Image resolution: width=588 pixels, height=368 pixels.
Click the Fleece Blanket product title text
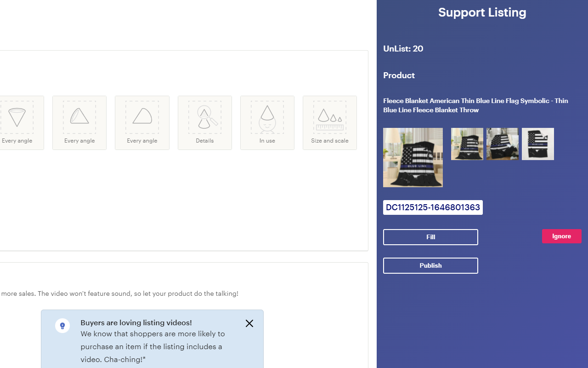(475, 105)
